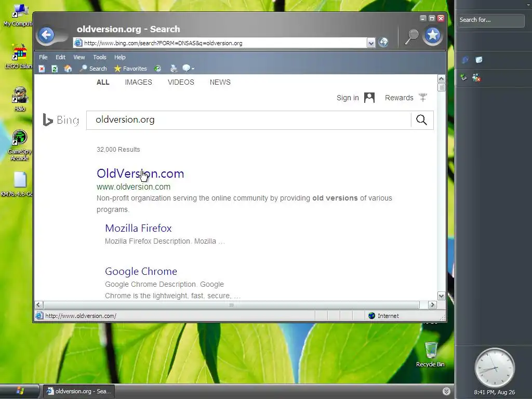This screenshot has height=399, width=532.
Task: Click the 32,000 Results text
Action: pos(118,149)
